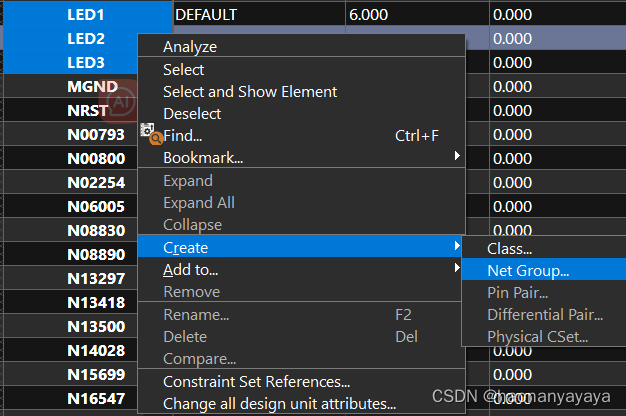The height and width of the screenshot is (416, 626).
Task: Open Constraint Set References dialog
Action: pos(257,382)
